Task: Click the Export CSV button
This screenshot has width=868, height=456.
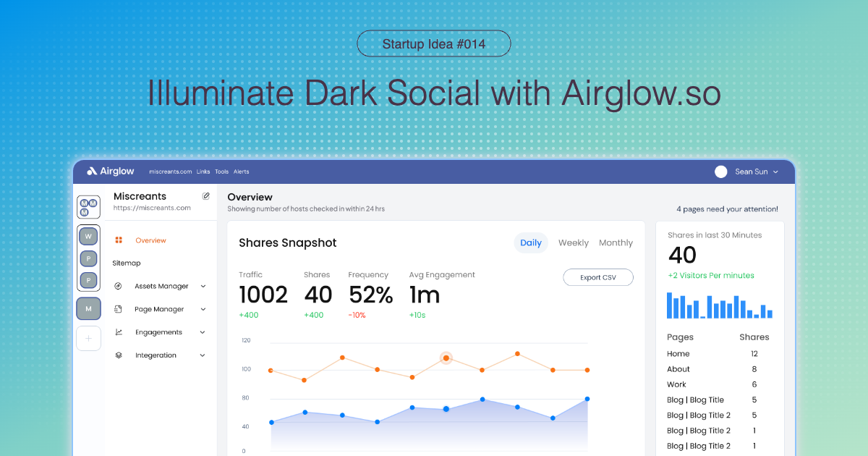Action: click(598, 277)
